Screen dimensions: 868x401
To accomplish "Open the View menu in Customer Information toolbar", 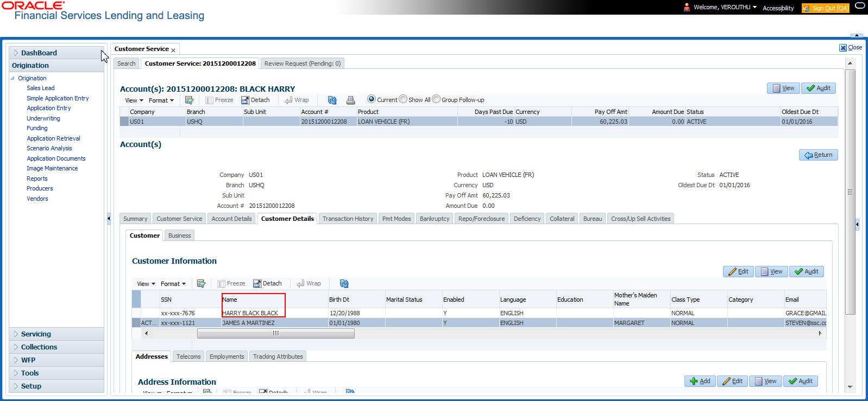I will (146, 284).
